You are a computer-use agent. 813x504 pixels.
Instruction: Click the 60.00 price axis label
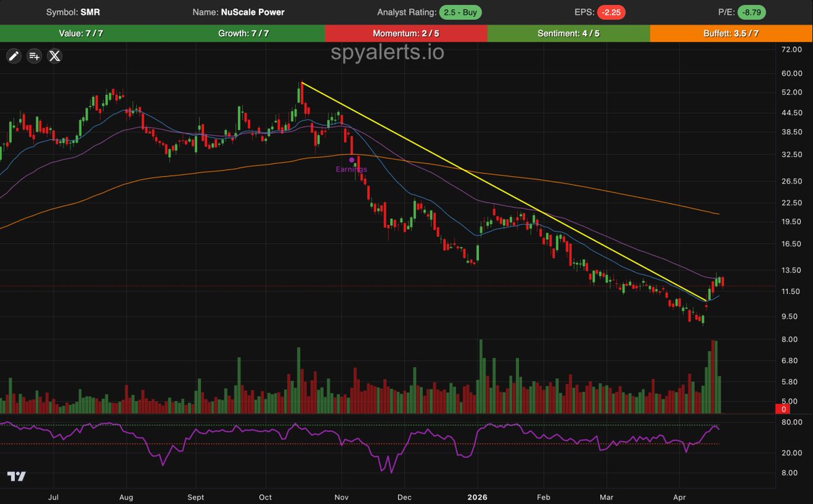[x=792, y=73]
